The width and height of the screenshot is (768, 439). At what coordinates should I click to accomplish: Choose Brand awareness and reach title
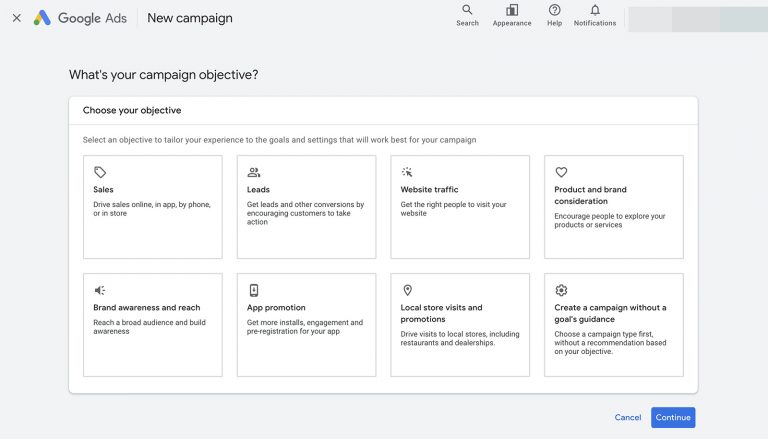click(146, 308)
